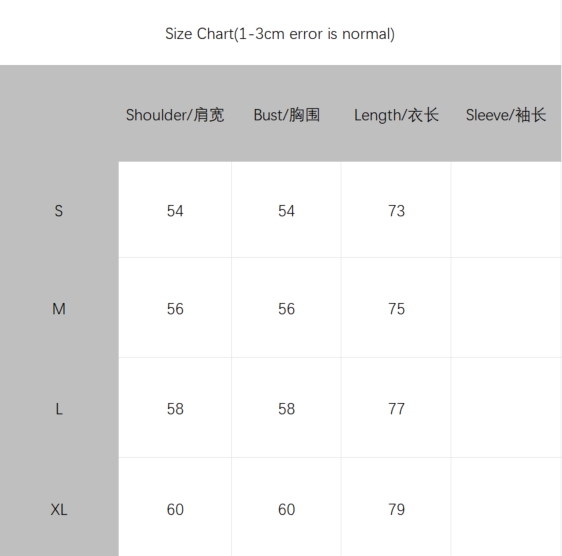Select length value 73 for size S
Viewport: 562px width, 556px height.
point(396,211)
